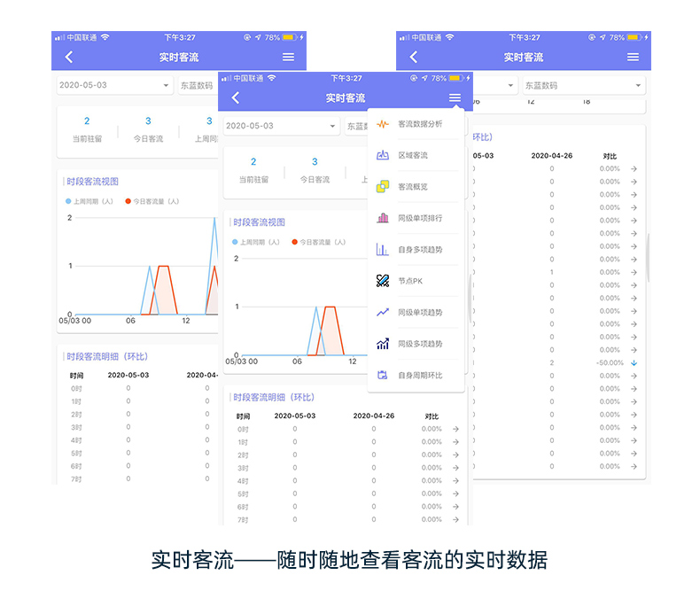Tap the 今日客流 stat in the left phone
700x614 pixels.
tap(148, 130)
